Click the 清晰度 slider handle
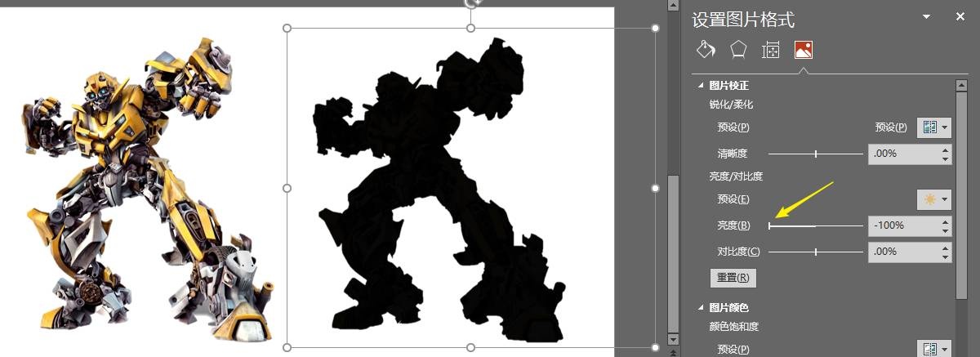Image resolution: width=980 pixels, height=357 pixels. (816, 154)
